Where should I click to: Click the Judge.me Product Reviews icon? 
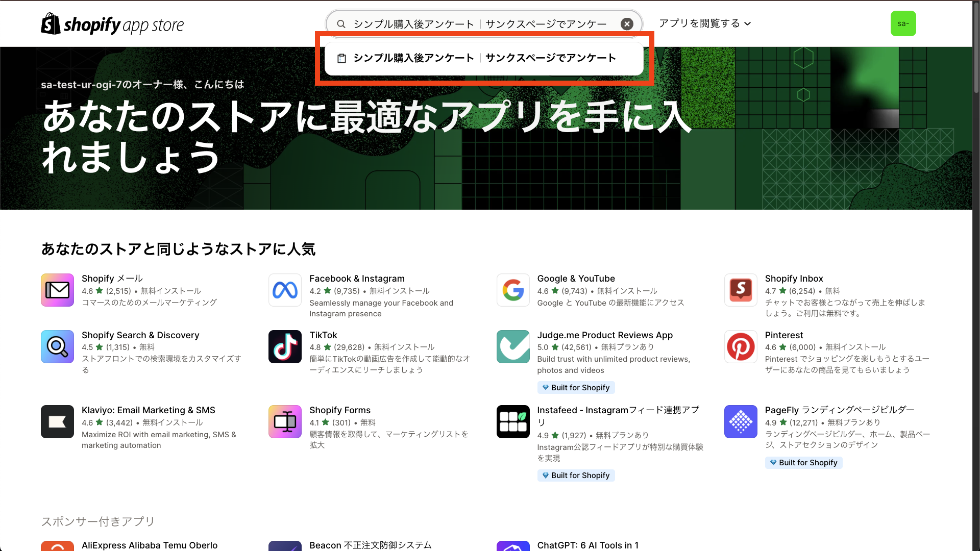(512, 346)
